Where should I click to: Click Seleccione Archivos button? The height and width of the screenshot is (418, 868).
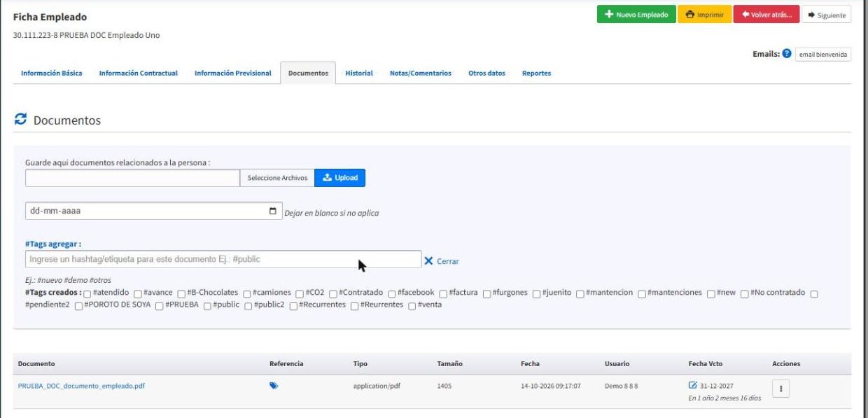[x=277, y=178]
